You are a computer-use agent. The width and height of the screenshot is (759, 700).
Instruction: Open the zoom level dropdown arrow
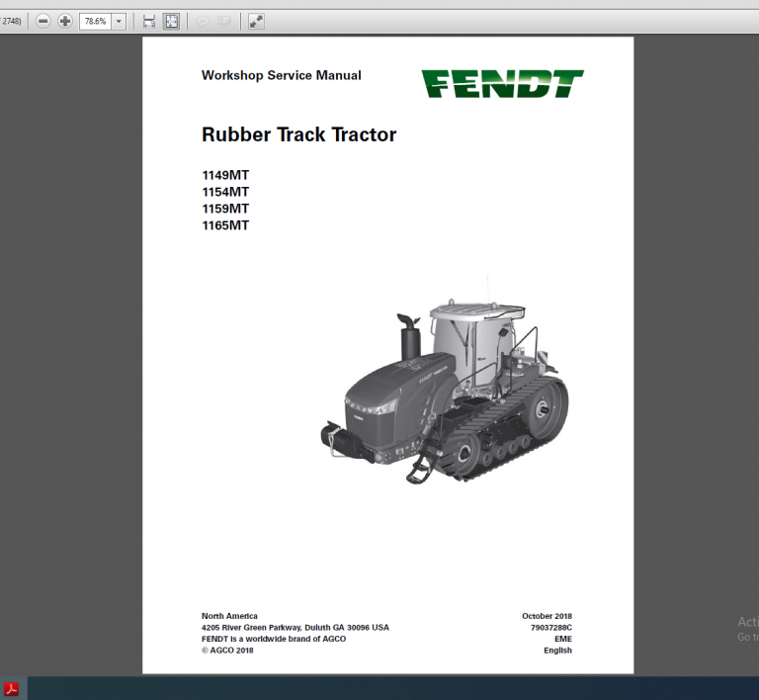click(x=119, y=22)
